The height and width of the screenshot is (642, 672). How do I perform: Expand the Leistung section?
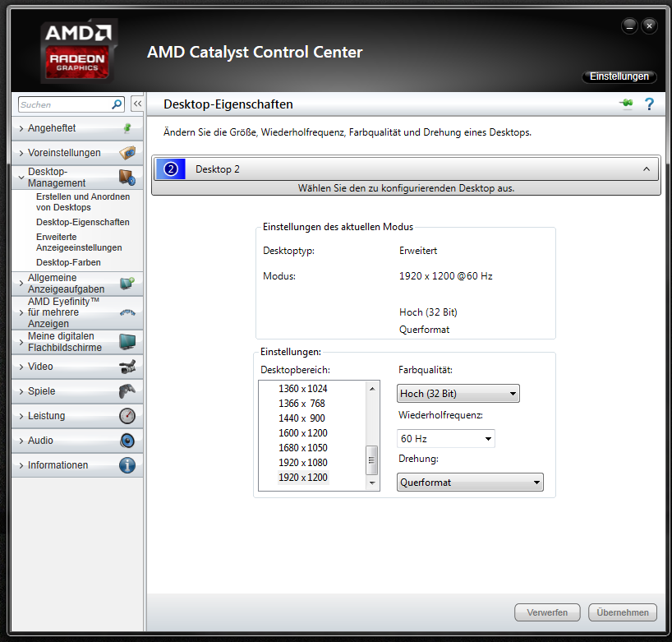click(x=21, y=416)
